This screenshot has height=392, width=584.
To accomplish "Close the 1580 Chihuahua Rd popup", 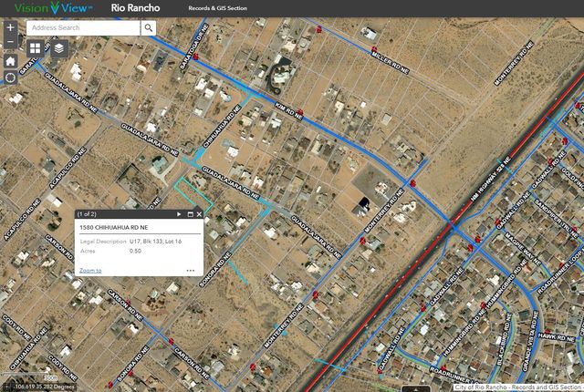I will (199, 214).
